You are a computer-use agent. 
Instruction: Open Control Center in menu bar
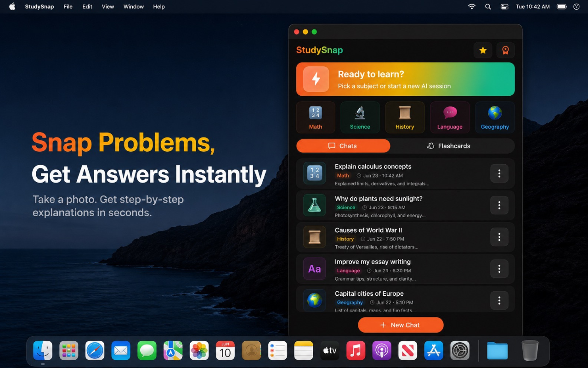click(x=504, y=6)
